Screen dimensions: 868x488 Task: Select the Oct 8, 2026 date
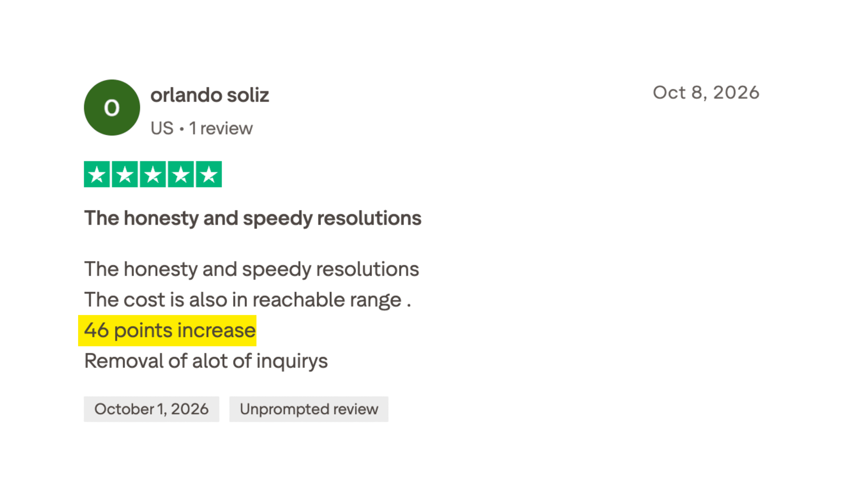[706, 93]
